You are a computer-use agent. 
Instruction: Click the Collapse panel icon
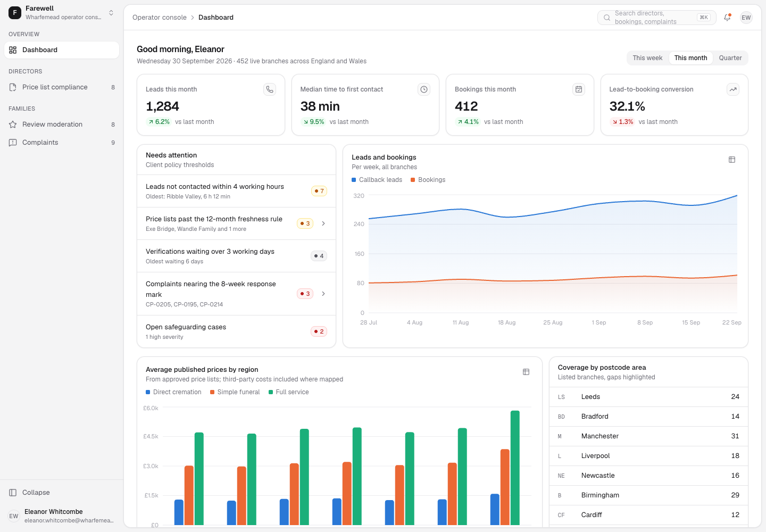[13, 493]
